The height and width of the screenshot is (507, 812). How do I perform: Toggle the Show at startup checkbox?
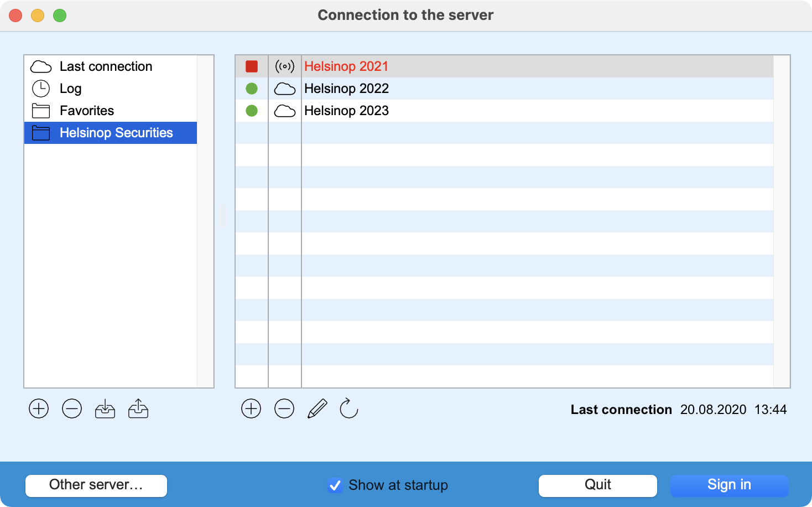335,485
